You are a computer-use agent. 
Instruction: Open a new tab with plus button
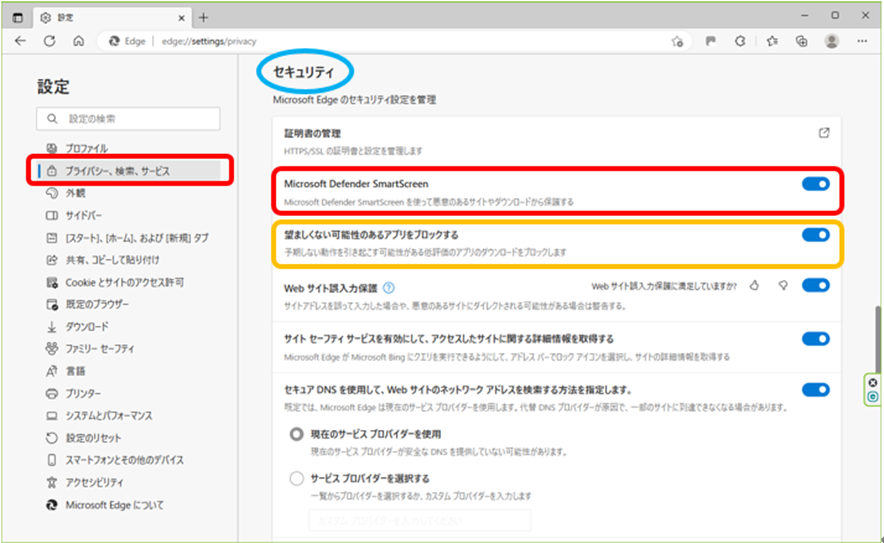point(204,17)
